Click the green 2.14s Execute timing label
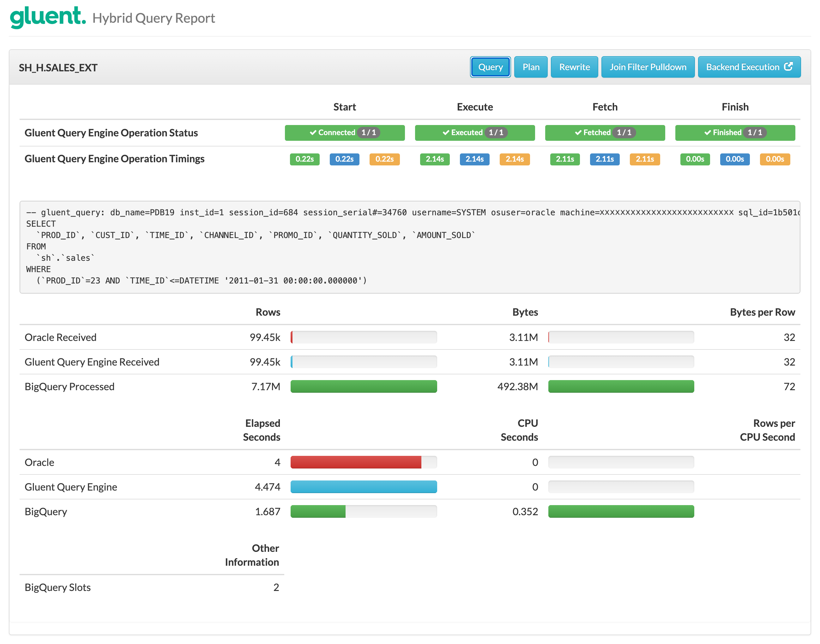 [x=435, y=159]
